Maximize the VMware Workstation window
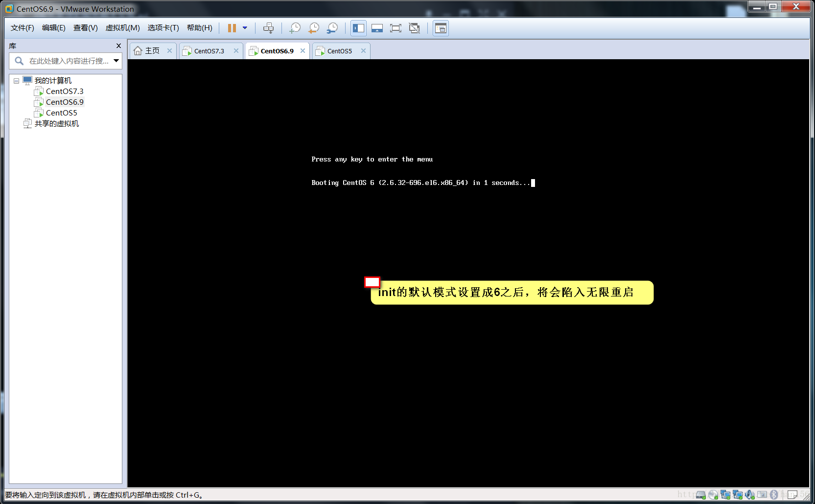 pos(773,6)
